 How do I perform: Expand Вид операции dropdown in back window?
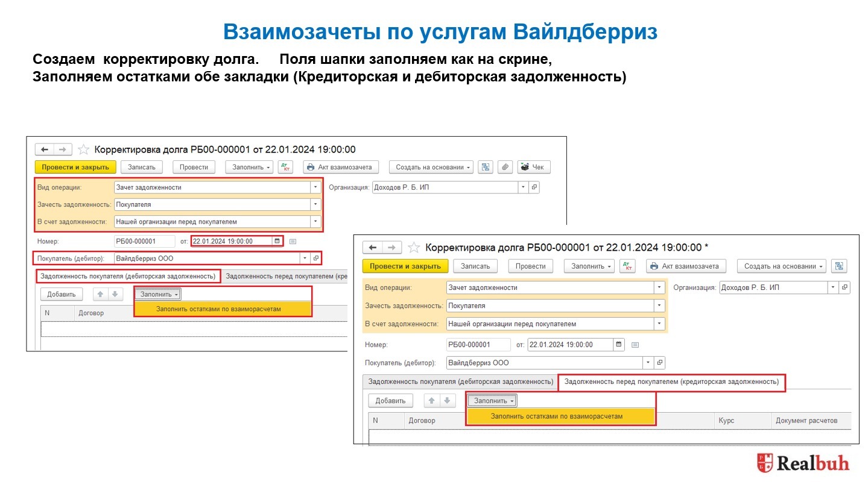click(315, 187)
